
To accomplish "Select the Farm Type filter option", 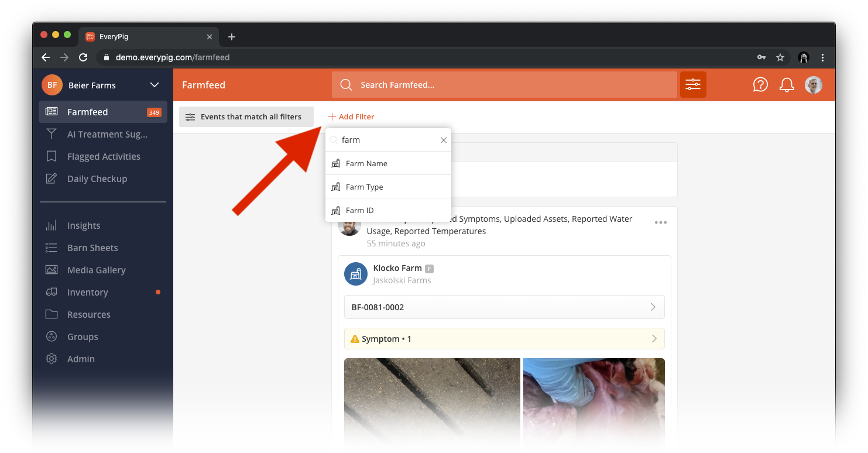I will coord(388,187).
